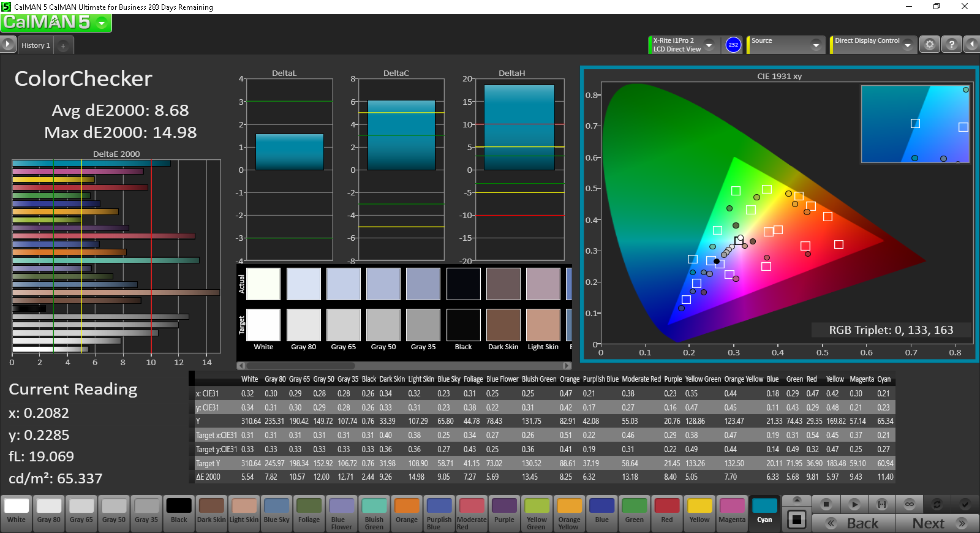Screen dimensions: 980x533
Task: Click the read series bracket icon
Action: pos(882,504)
